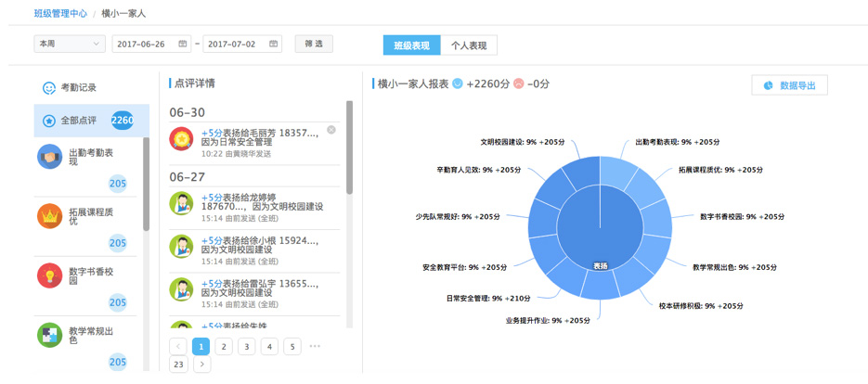Viewport: 868px width, 384px height.
Task: Click the blue smiley face praise icon
Action: [x=458, y=83]
